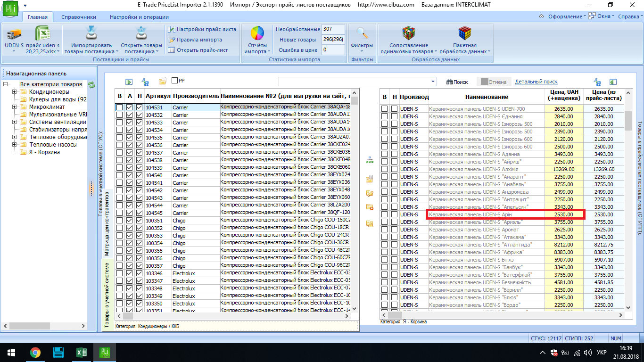Collapse the Все категории товаров root node
Viewport: 644px width, 362px height.
pyautogui.click(x=6, y=84)
